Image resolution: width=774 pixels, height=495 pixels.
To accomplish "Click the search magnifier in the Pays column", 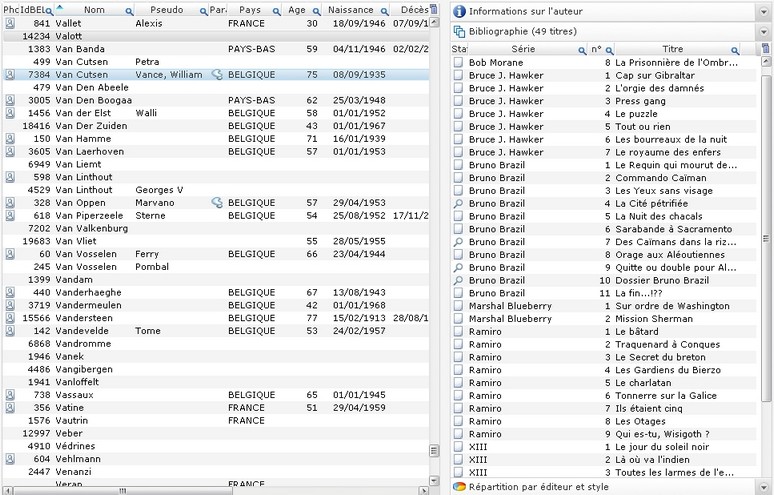I will pos(274,9).
